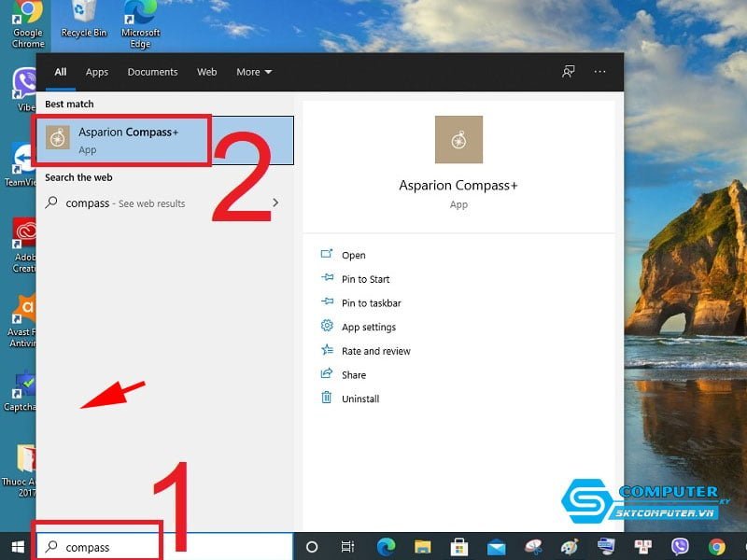747x560 pixels.
Task: Expand the More filter dropdown
Action: 254,72
